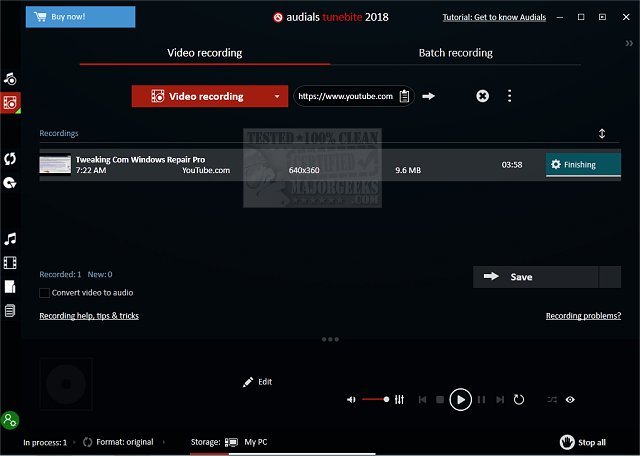The height and width of the screenshot is (456, 640).
Task: Open the Video recording button dropdown arrow
Action: pos(277,97)
